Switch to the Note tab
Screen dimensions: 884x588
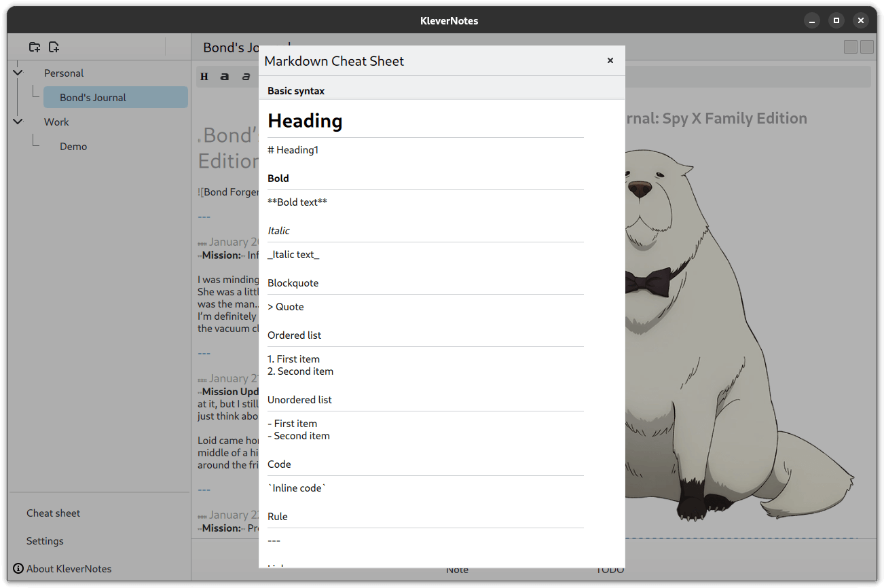pyautogui.click(x=457, y=569)
